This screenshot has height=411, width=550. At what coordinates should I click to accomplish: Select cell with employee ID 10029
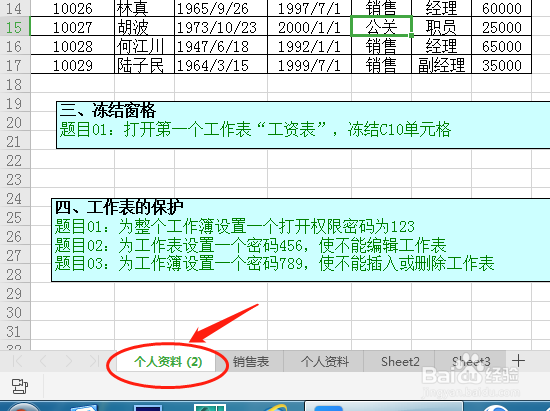pos(73,65)
